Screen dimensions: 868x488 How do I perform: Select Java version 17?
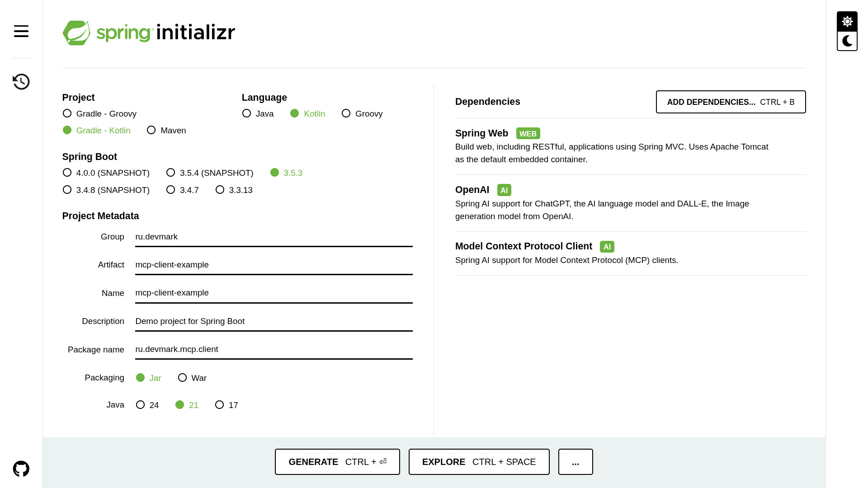pyautogui.click(x=226, y=405)
